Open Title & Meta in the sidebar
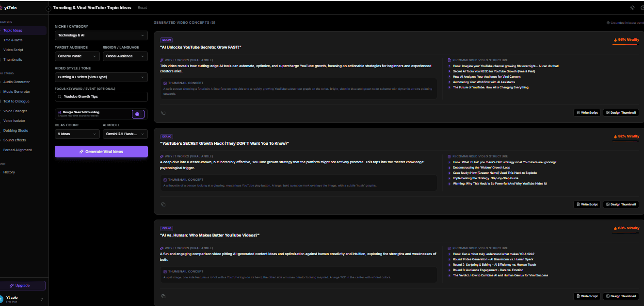The image size is (644, 306). coord(23,40)
